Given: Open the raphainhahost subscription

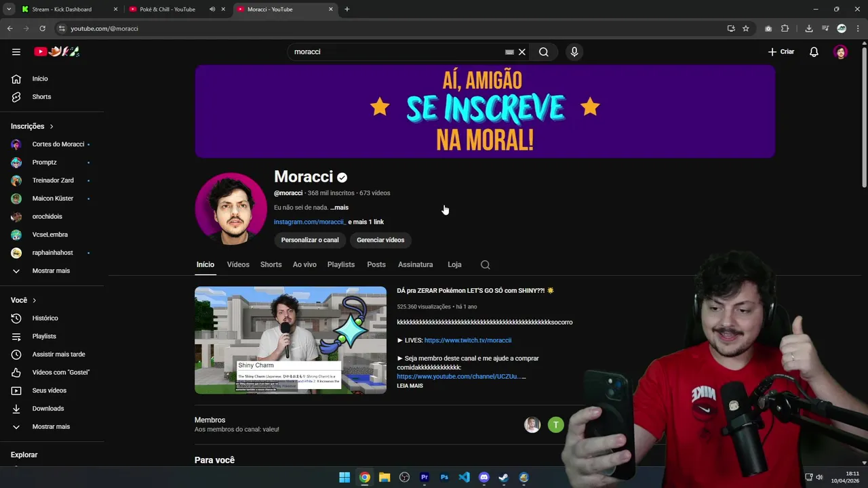Looking at the screenshot, I should click(52, 253).
